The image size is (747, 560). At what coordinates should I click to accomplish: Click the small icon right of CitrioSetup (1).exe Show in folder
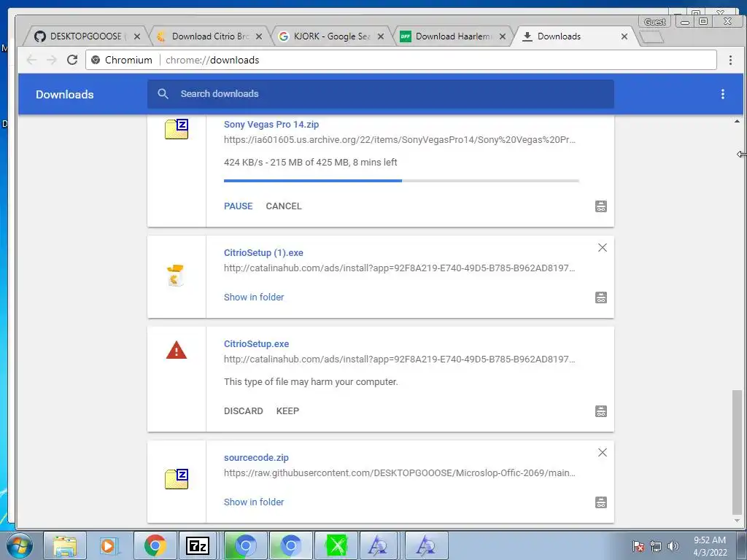[601, 297]
